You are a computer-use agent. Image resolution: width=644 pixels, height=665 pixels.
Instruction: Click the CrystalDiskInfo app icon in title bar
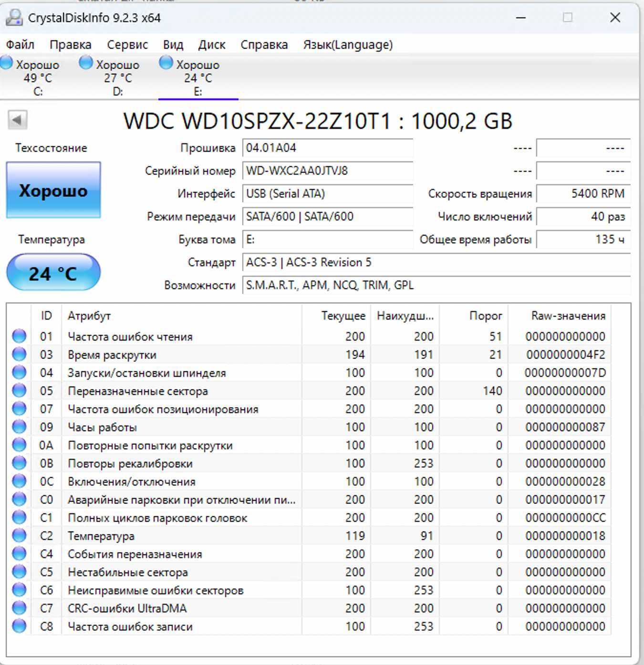pos(14,18)
